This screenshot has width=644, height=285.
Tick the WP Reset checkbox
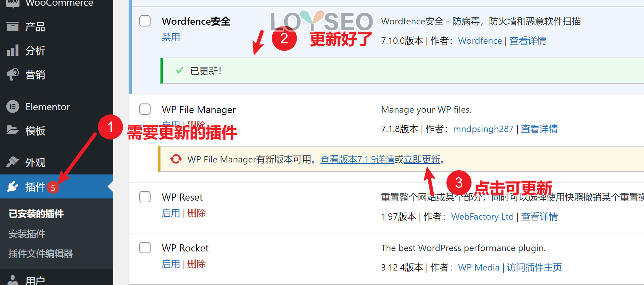145,197
